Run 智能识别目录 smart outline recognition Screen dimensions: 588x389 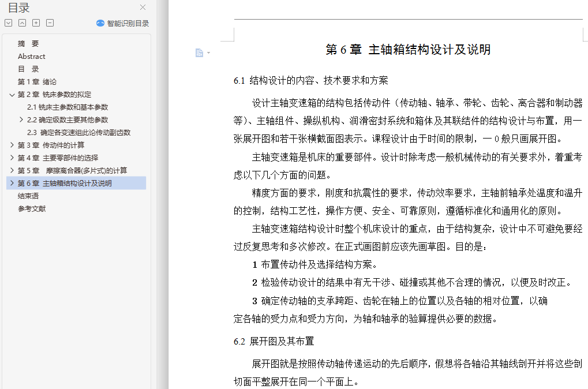(123, 23)
